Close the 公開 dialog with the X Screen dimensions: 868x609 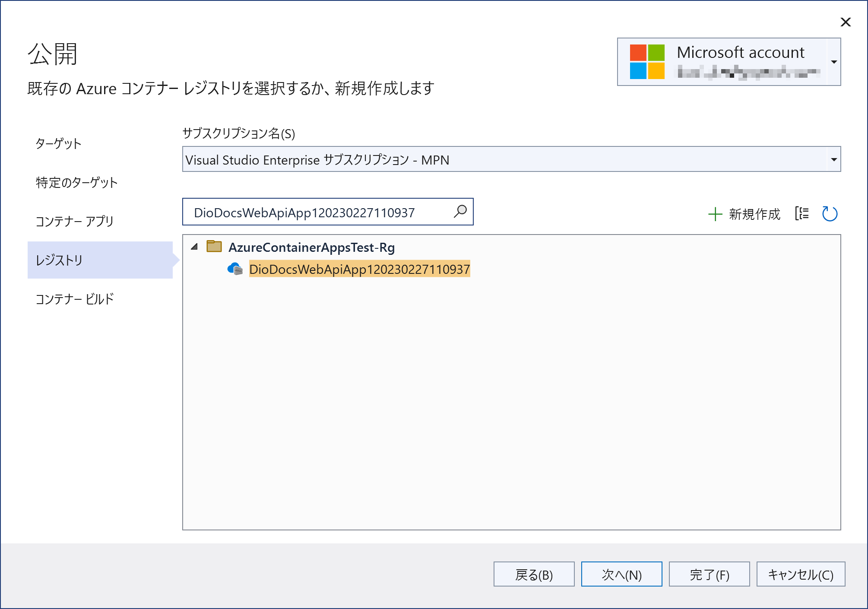tap(846, 22)
